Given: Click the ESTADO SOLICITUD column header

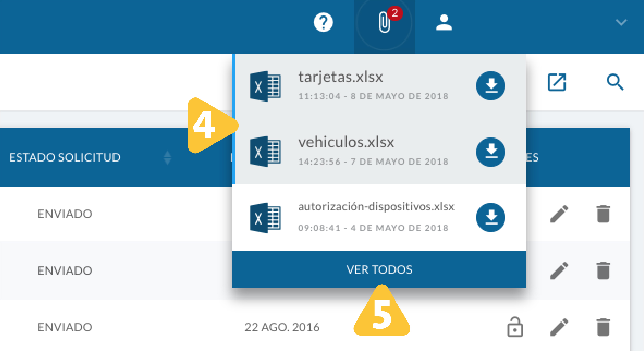Looking at the screenshot, I should (x=65, y=157).
